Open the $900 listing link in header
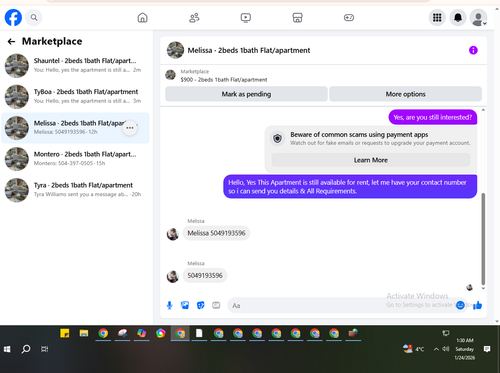 tap(224, 80)
